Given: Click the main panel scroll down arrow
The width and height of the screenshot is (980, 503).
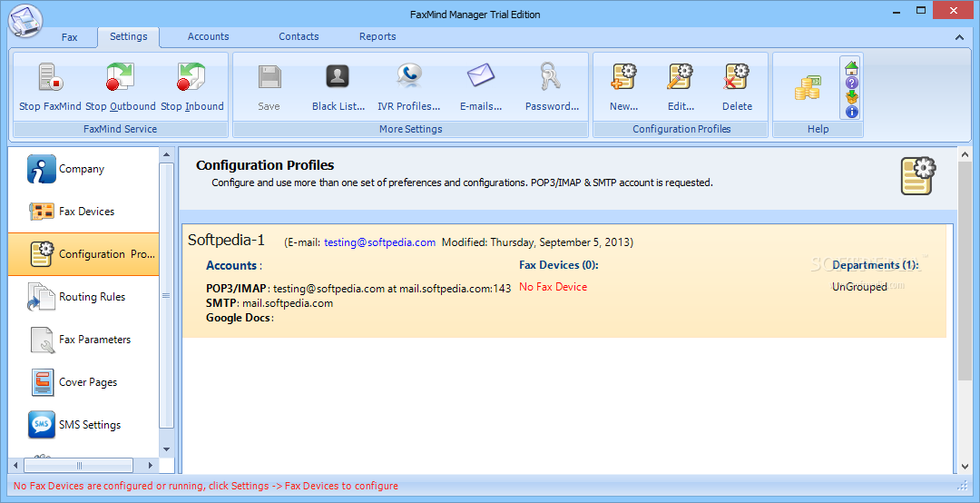Looking at the screenshot, I should click(x=964, y=467).
